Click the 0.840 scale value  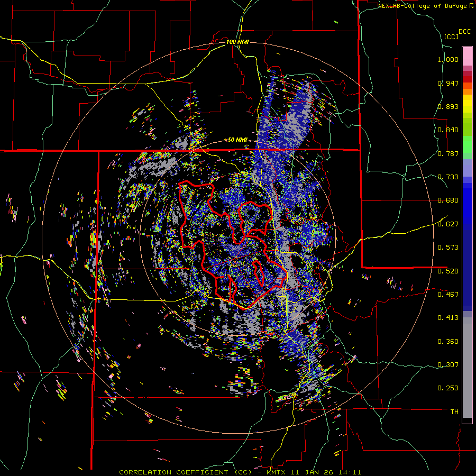click(x=448, y=130)
